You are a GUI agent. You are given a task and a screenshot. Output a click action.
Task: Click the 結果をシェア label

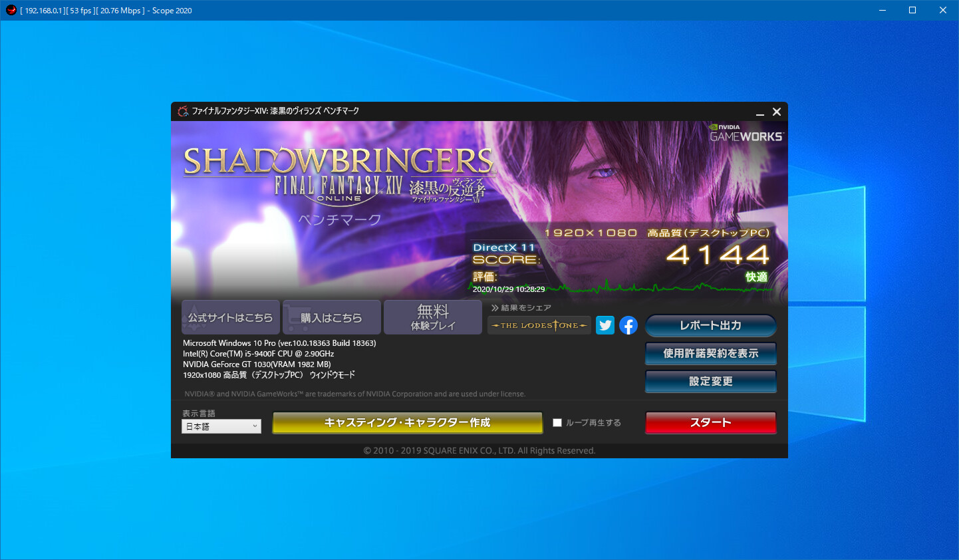pos(521,308)
